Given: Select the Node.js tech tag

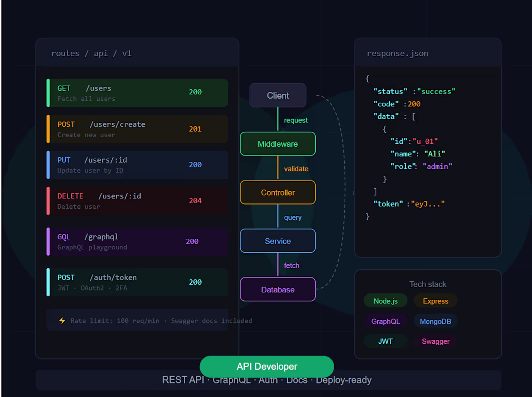Looking at the screenshot, I should coord(385,301).
